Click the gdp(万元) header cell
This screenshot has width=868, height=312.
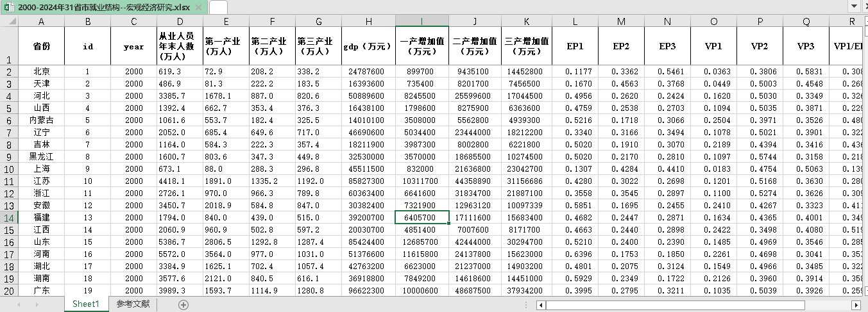point(368,46)
